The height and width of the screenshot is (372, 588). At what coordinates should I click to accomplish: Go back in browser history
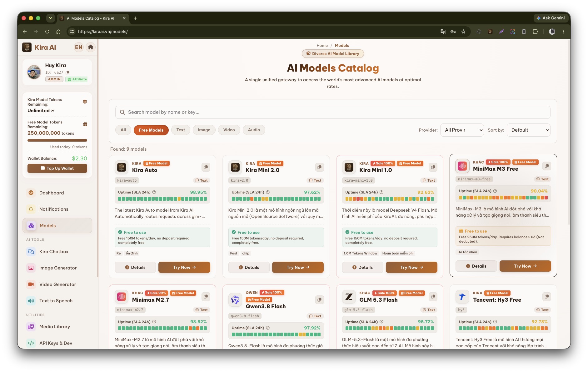[x=25, y=32]
